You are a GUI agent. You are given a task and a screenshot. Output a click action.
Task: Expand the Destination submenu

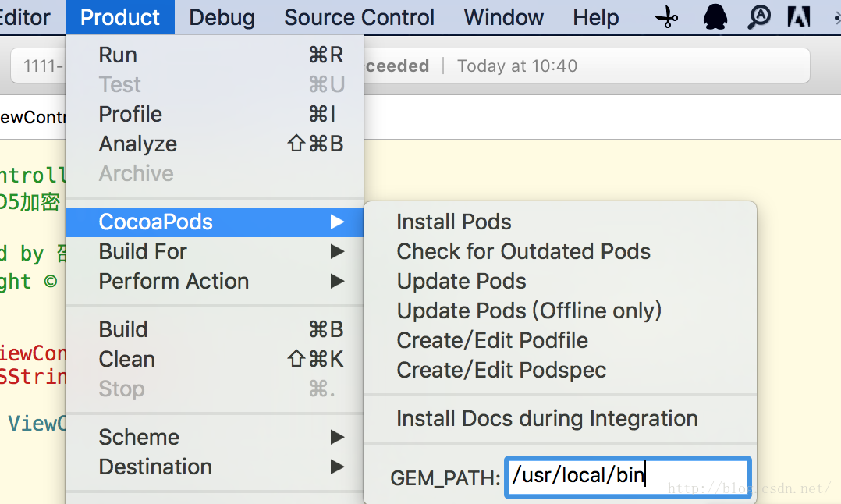click(x=215, y=467)
